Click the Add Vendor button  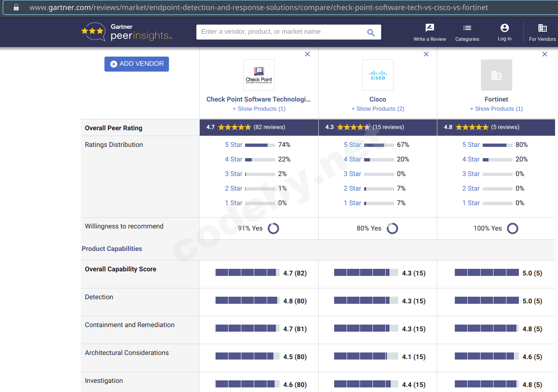(x=136, y=64)
